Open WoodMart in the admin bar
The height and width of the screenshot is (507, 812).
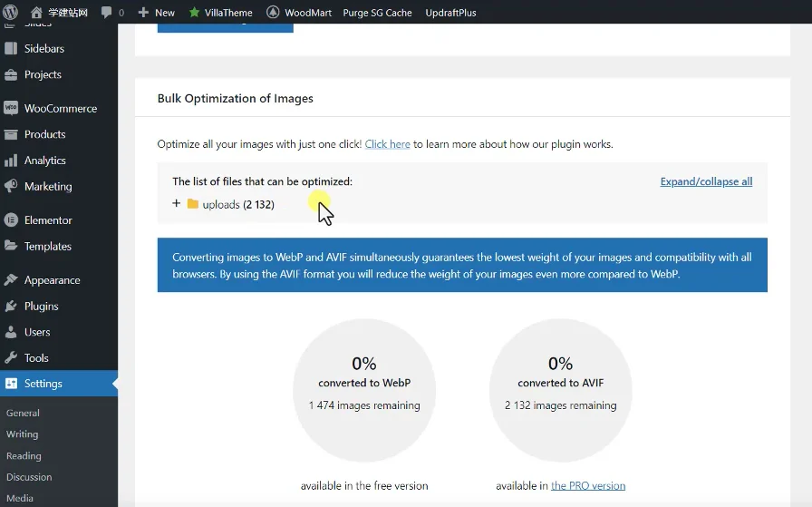(x=308, y=13)
